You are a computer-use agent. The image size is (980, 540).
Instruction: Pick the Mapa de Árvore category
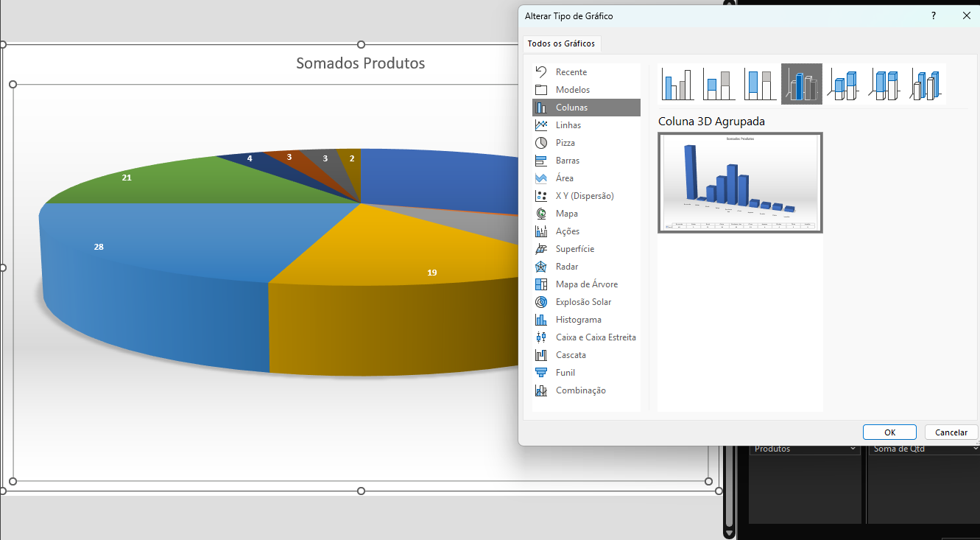click(586, 284)
